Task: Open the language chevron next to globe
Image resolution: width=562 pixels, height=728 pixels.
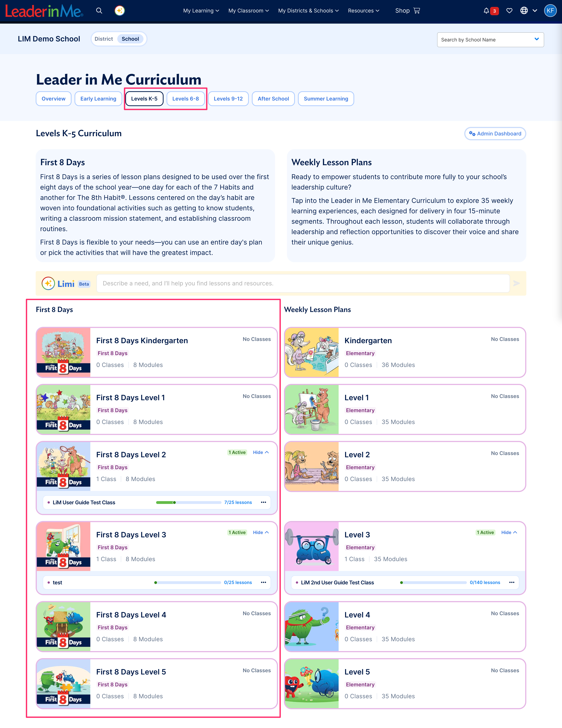Action: pos(535,11)
